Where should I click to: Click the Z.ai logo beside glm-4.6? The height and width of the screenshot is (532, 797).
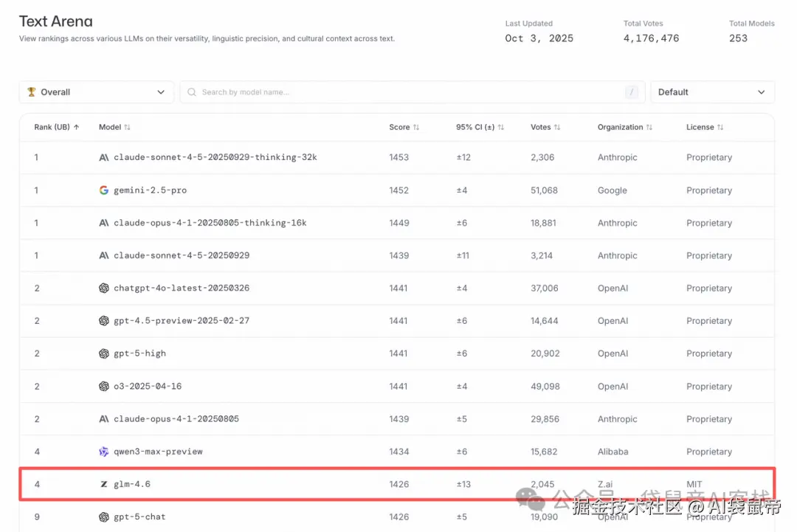click(x=104, y=484)
